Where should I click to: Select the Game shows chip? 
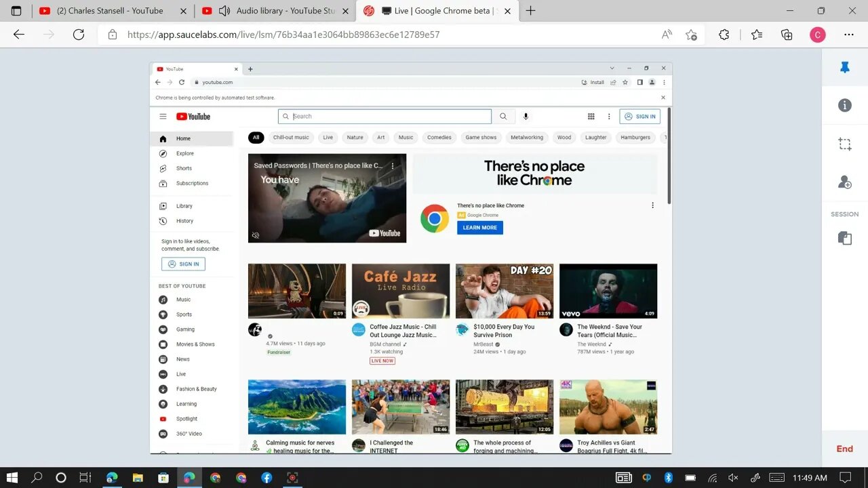tap(481, 138)
